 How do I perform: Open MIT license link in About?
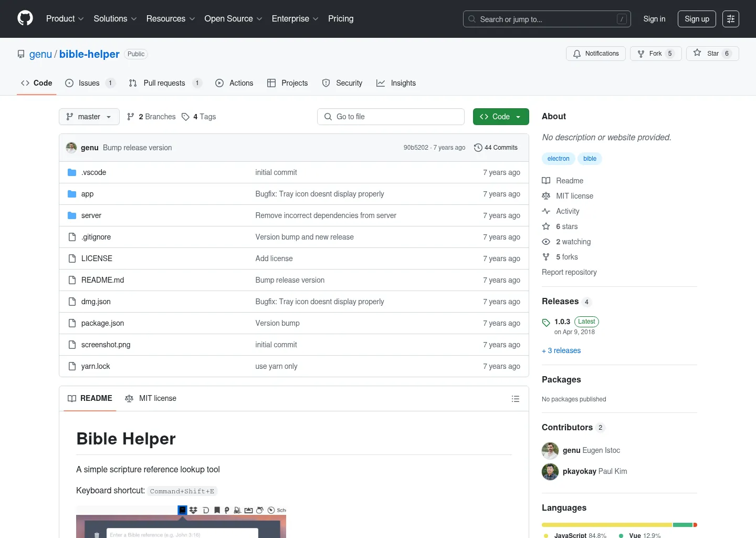click(x=568, y=196)
